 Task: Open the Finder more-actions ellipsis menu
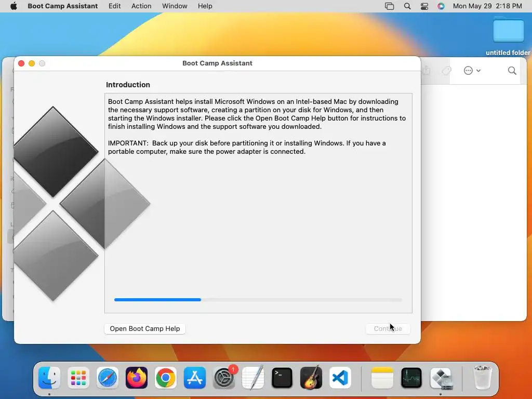point(472,71)
